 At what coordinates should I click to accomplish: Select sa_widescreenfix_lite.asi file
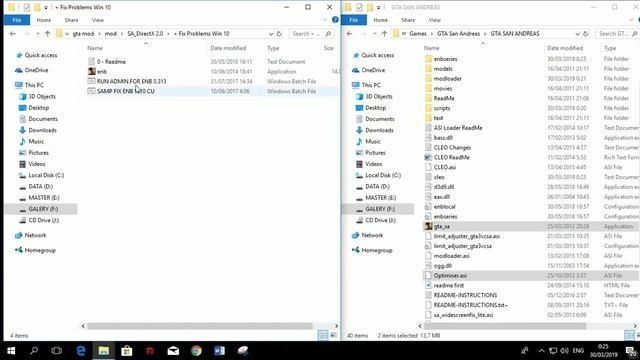click(463, 315)
